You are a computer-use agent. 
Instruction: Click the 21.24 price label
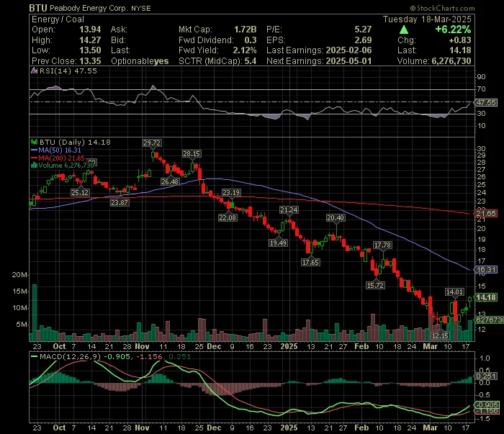[x=289, y=210]
